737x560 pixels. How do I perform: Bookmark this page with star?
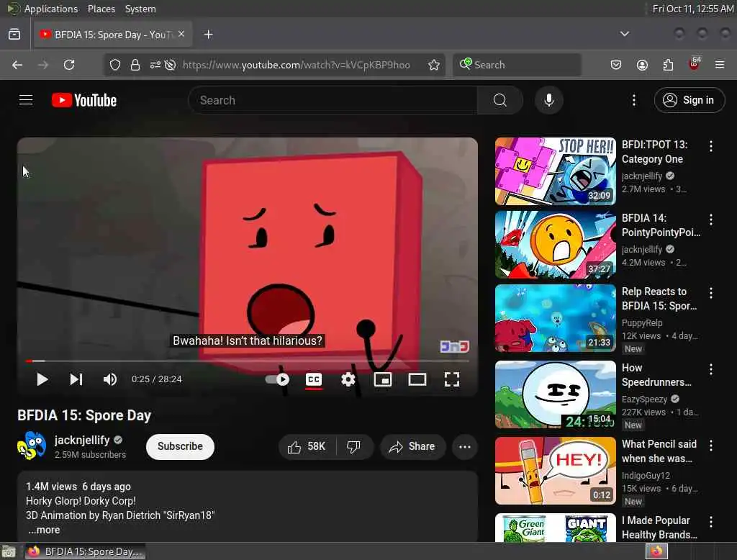click(x=434, y=65)
